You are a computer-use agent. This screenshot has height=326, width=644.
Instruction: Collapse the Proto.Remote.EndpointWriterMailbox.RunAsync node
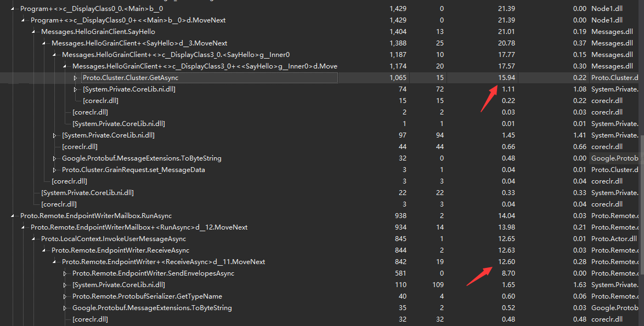[x=14, y=215]
